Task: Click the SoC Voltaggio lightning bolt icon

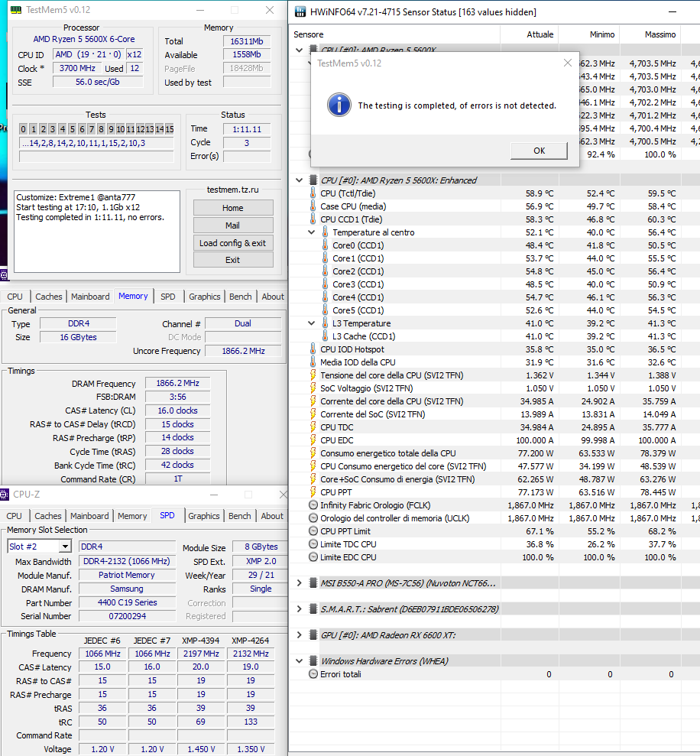Action: (313, 388)
